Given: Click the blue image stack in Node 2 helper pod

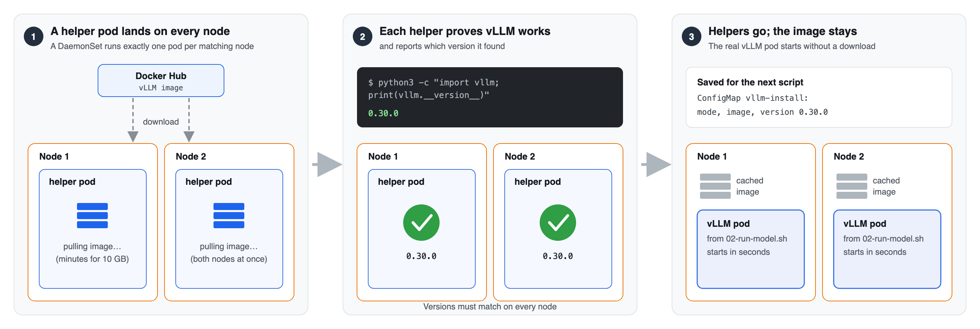Looking at the screenshot, I should [229, 215].
